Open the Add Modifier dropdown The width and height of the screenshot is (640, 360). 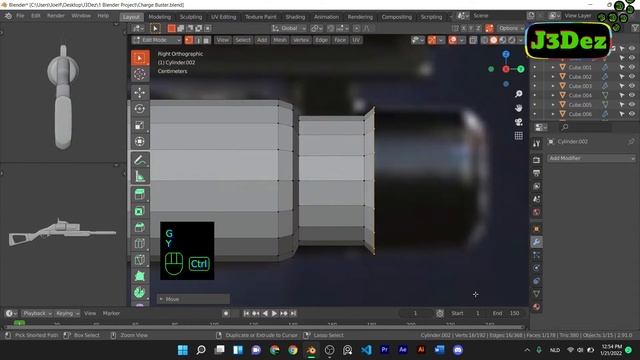(591, 158)
